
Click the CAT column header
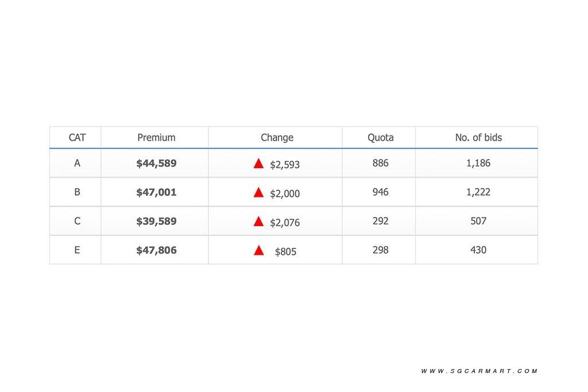[x=77, y=138]
